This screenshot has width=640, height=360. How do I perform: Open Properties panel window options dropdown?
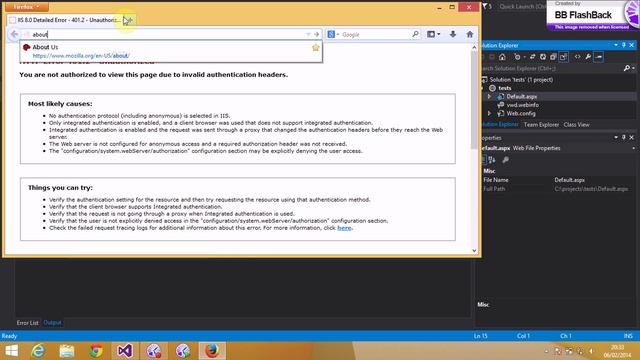[x=616, y=138]
